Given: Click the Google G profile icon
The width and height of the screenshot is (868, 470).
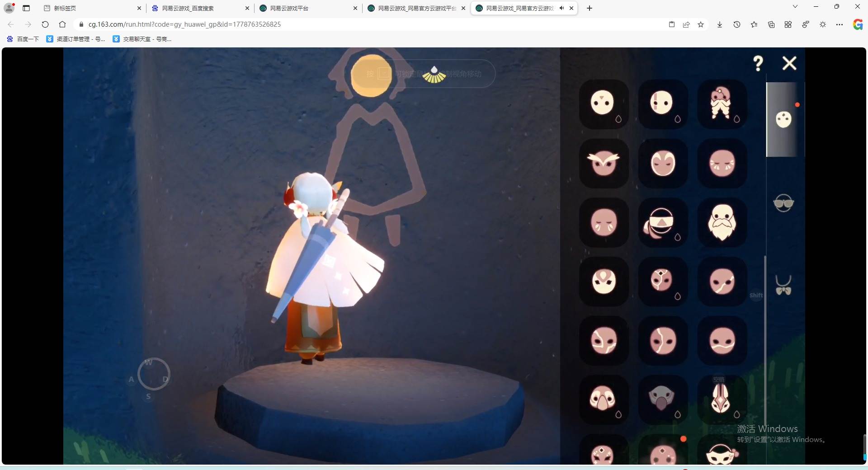Looking at the screenshot, I should [x=858, y=24].
